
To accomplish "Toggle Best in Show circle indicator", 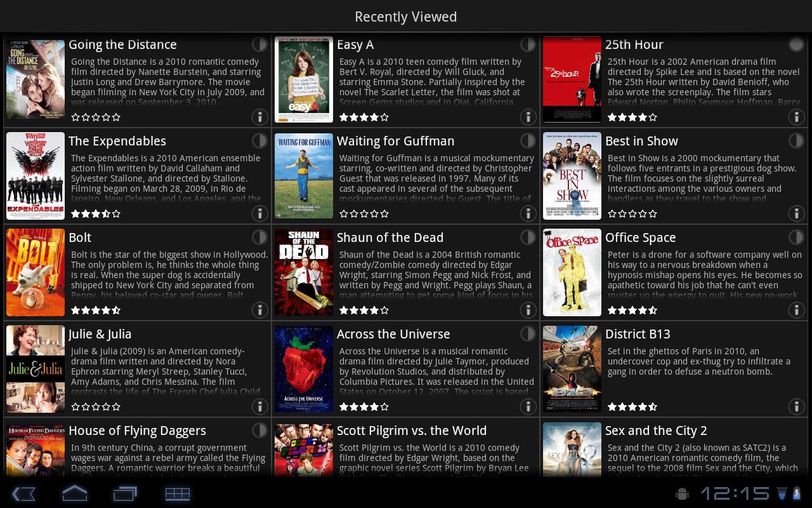I will click(x=796, y=140).
